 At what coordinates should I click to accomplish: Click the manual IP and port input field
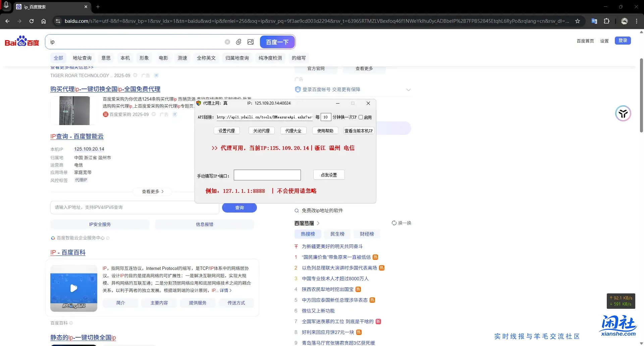(267, 175)
